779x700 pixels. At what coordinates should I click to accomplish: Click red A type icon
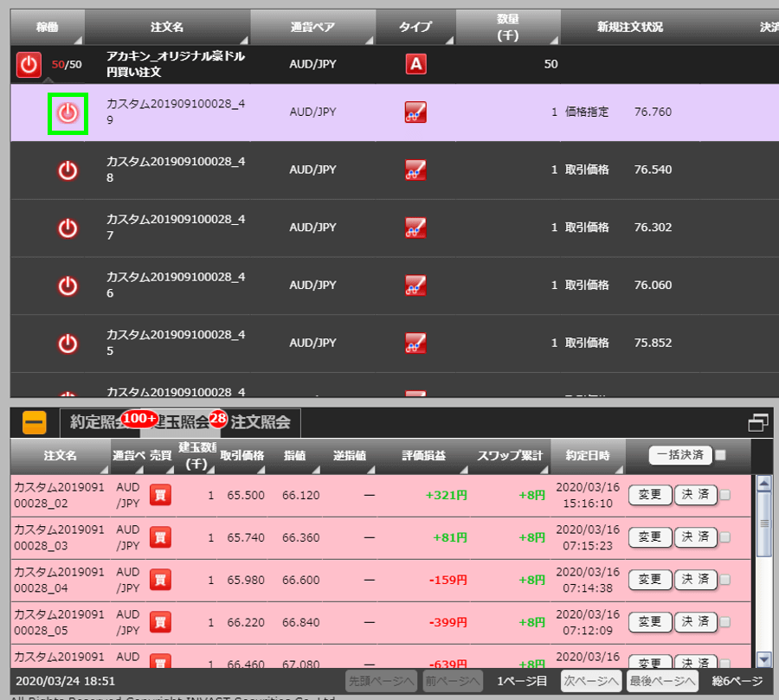(415, 64)
